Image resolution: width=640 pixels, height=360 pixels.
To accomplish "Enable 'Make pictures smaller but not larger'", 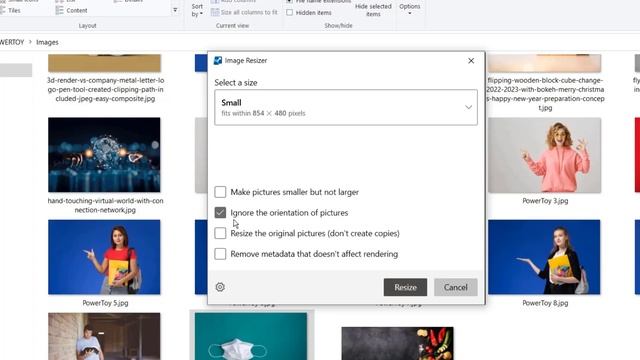I will click(220, 192).
